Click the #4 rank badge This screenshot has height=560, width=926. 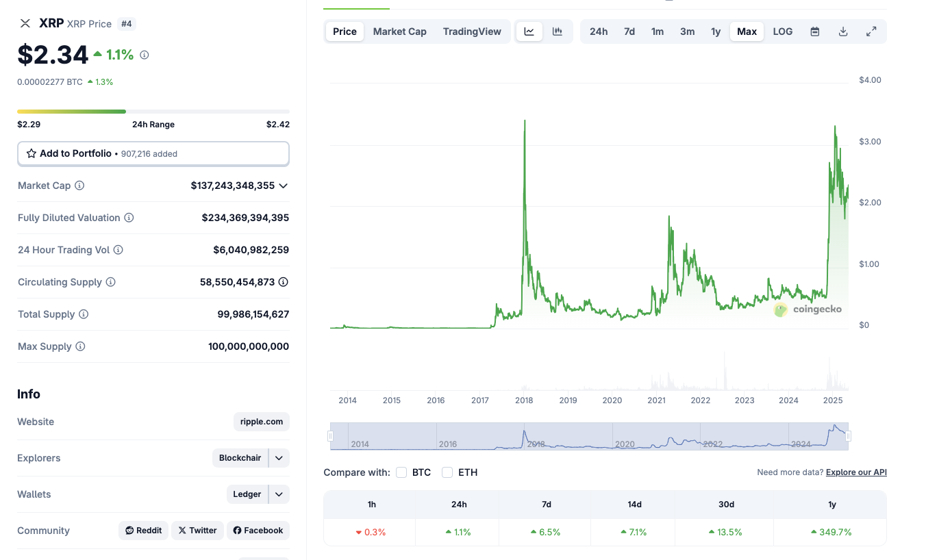click(x=127, y=24)
